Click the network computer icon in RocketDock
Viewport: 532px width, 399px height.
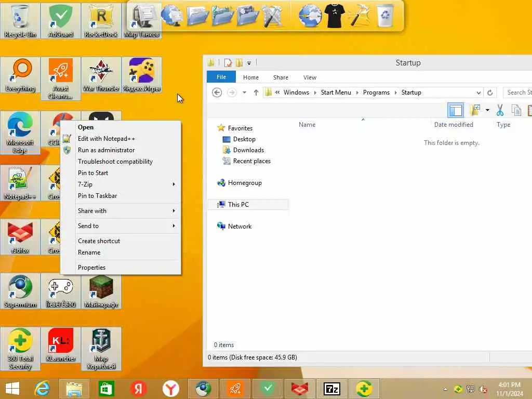171,16
